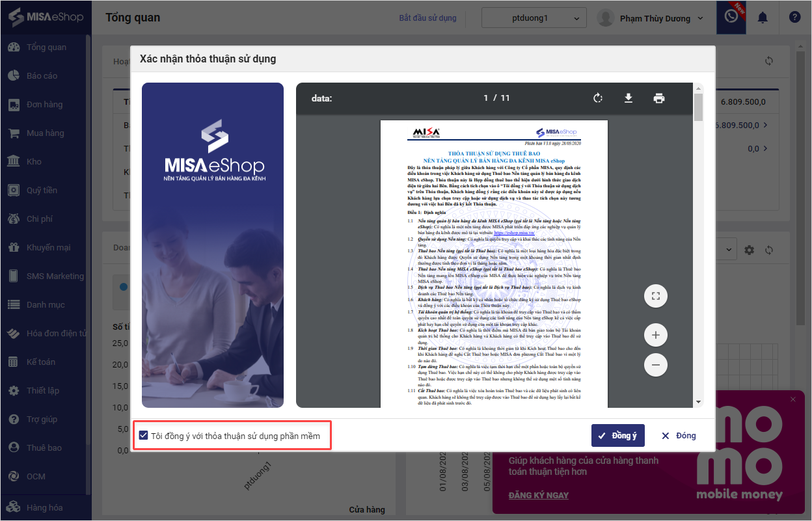Refresh the revenue chart panel

coord(769,250)
